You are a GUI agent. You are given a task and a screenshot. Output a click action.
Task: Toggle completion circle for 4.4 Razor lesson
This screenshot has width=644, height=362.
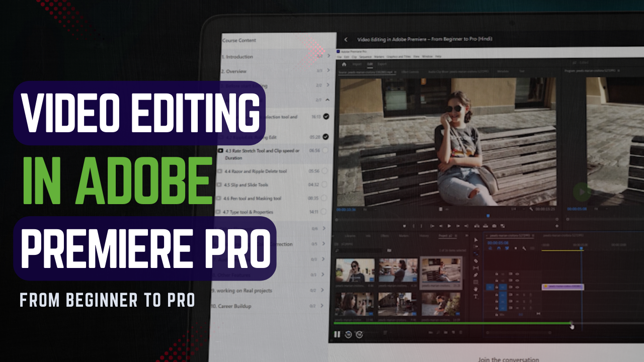(x=325, y=171)
